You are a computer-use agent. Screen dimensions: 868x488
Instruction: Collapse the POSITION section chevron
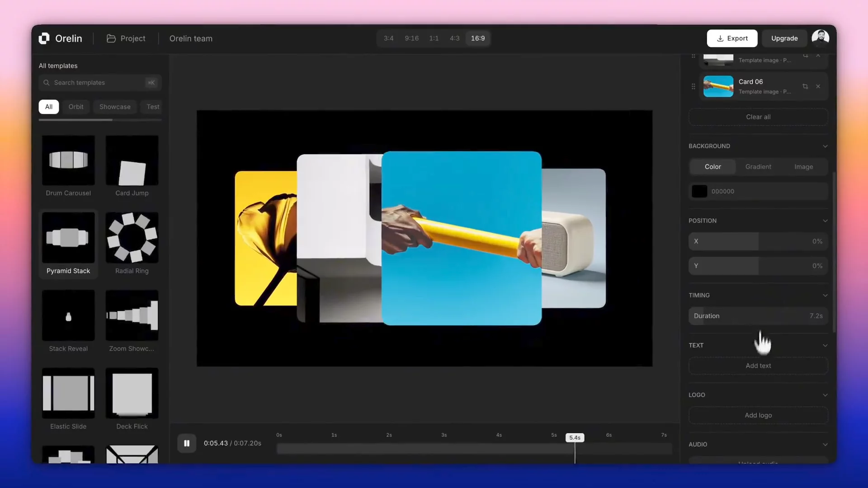(x=825, y=221)
